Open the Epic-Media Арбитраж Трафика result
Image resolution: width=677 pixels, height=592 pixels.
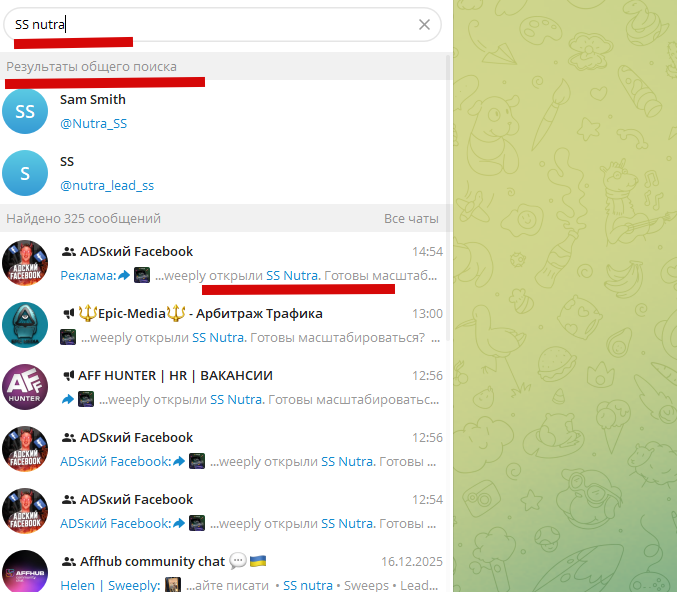(x=225, y=325)
